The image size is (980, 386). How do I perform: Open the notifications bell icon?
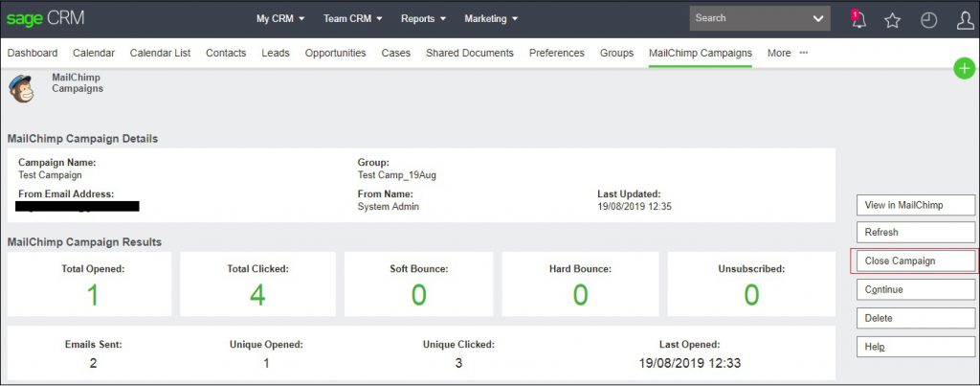point(858,19)
